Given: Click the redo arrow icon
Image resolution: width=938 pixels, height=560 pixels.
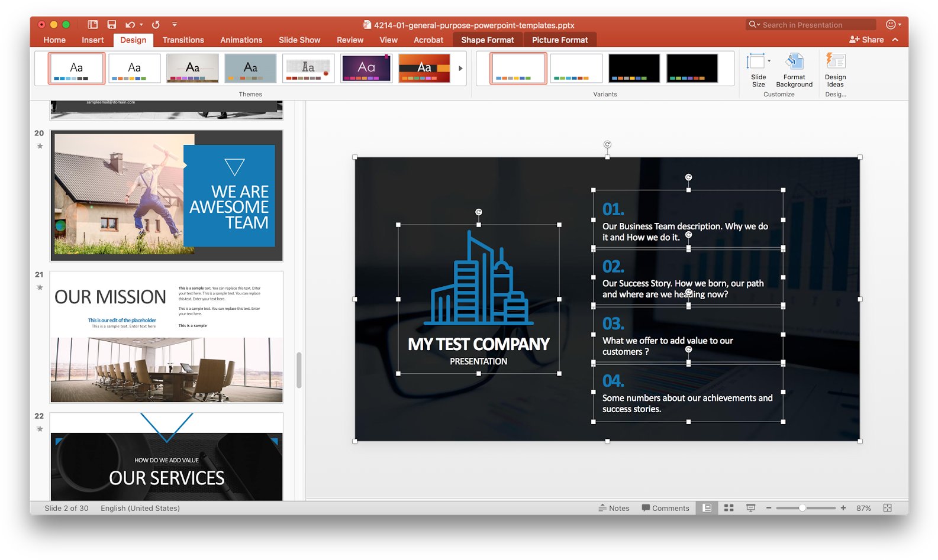Looking at the screenshot, I should pyautogui.click(x=156, y=24).
